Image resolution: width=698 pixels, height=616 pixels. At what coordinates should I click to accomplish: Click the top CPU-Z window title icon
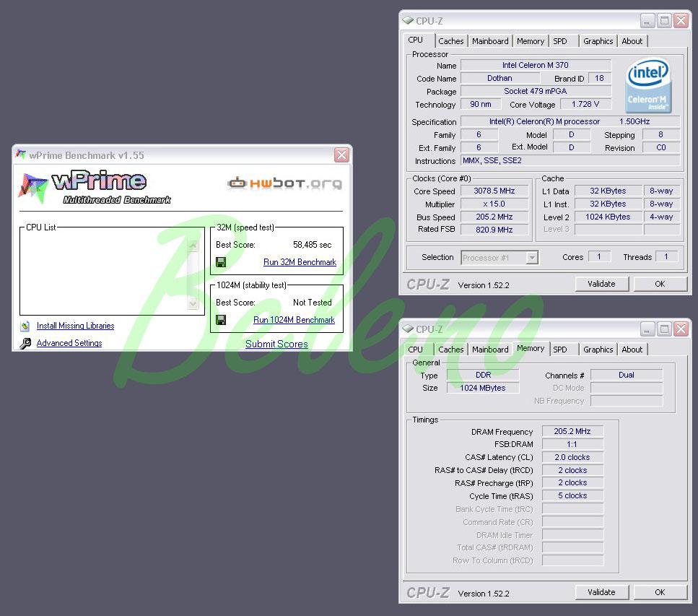click(408, 20)
